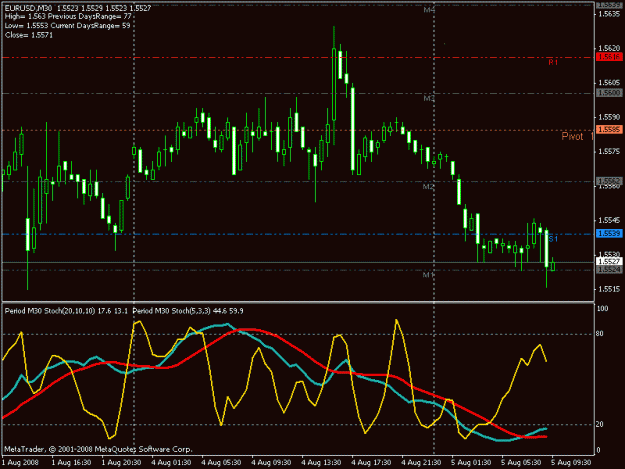This screenshot has height=469, width=625.
Task: Click the 5 Aug 05:30 time label
Action: point(521,462)
